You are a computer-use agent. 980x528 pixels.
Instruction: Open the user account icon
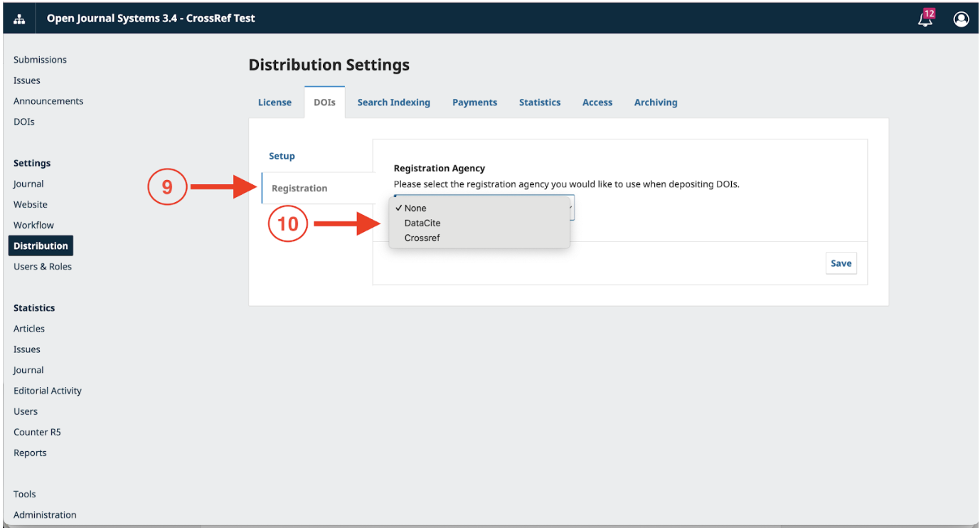[x=961, y=19]
